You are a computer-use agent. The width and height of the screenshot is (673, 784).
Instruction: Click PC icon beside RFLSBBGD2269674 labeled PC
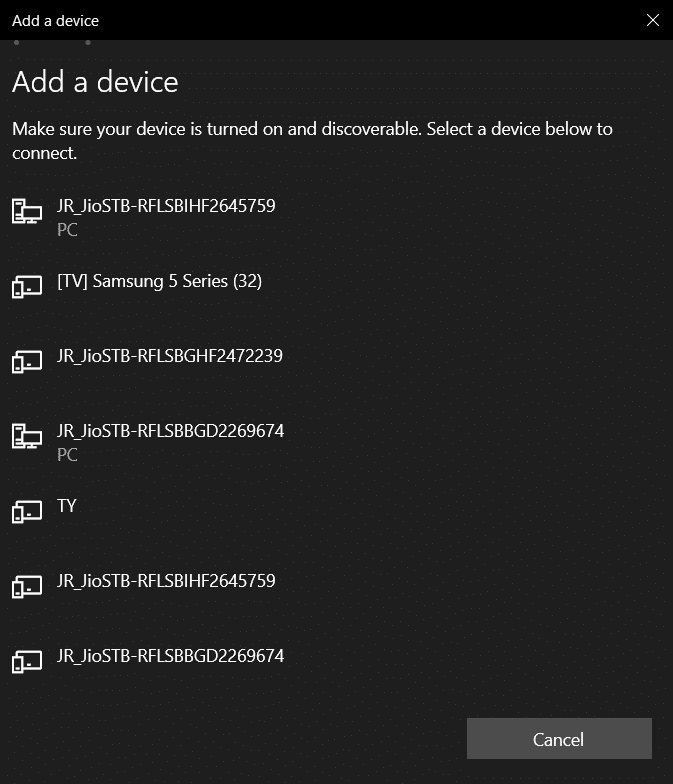pos(27,436)
